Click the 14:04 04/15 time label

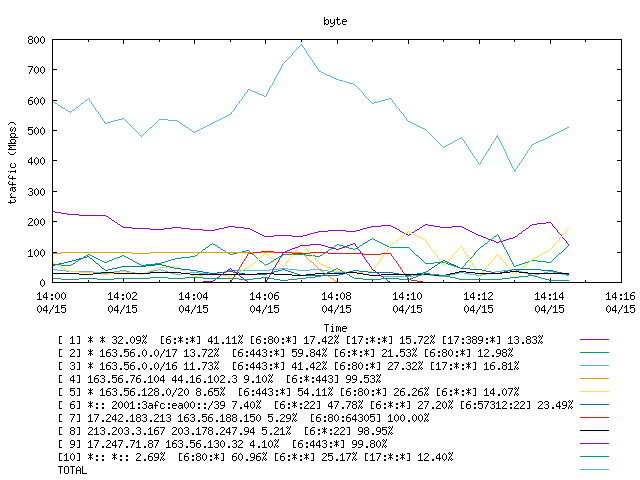(193, 302)
